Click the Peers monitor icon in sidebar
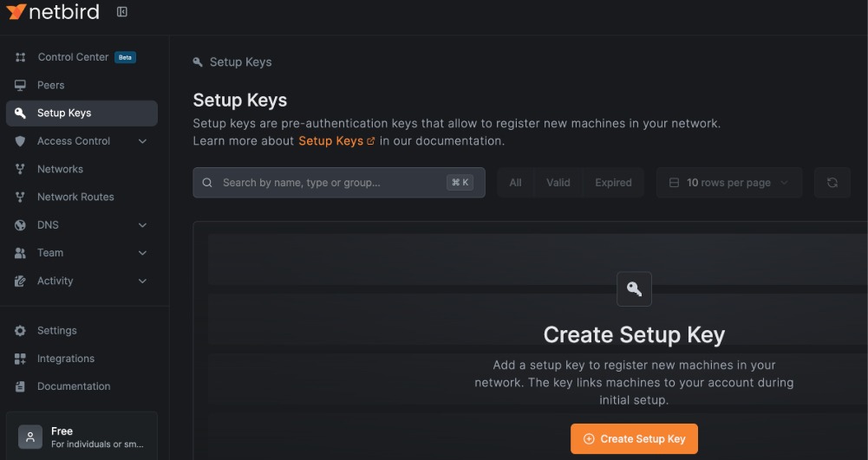This screenshot has width=868, height=460. 21,85
